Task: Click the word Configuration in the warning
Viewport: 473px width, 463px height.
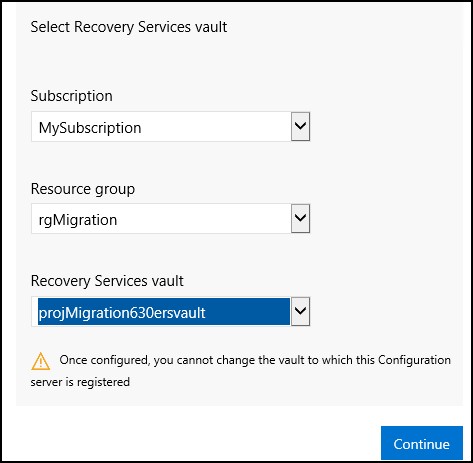Action: 414,360
